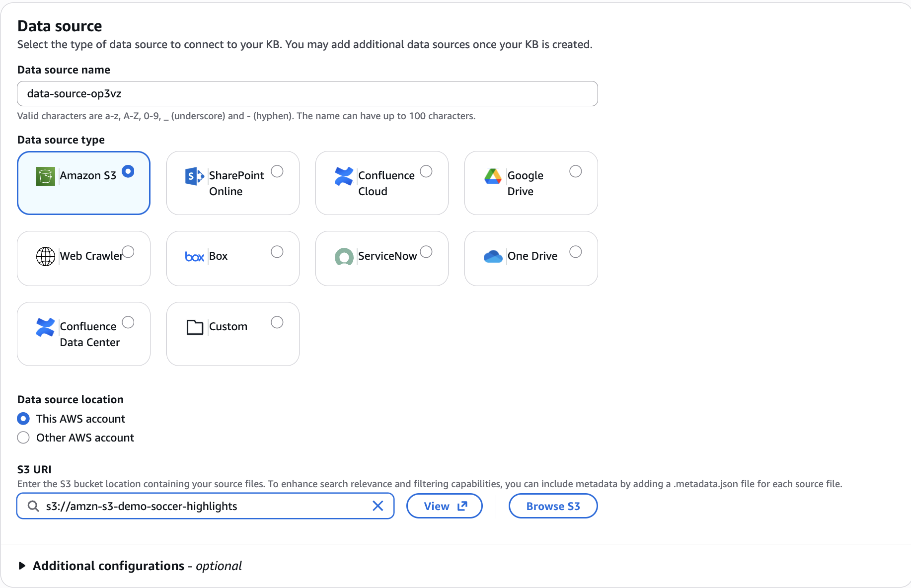Click the SharePoint Online label text

pos(236,183)
